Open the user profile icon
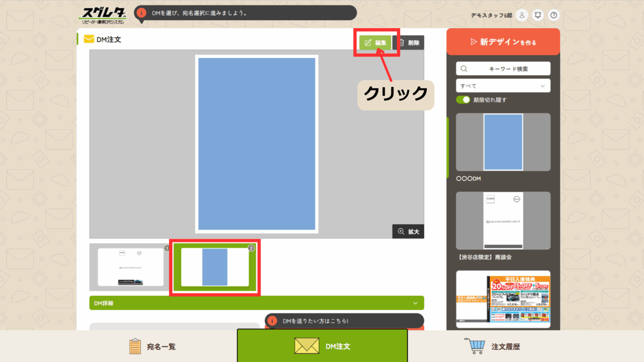Screen dimensions: 644x362 point(522,15)
